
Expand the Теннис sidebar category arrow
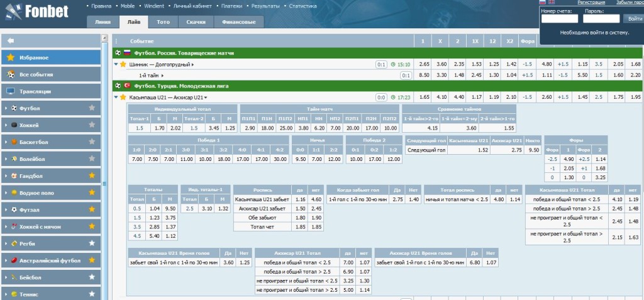click(x=6, y=294)
